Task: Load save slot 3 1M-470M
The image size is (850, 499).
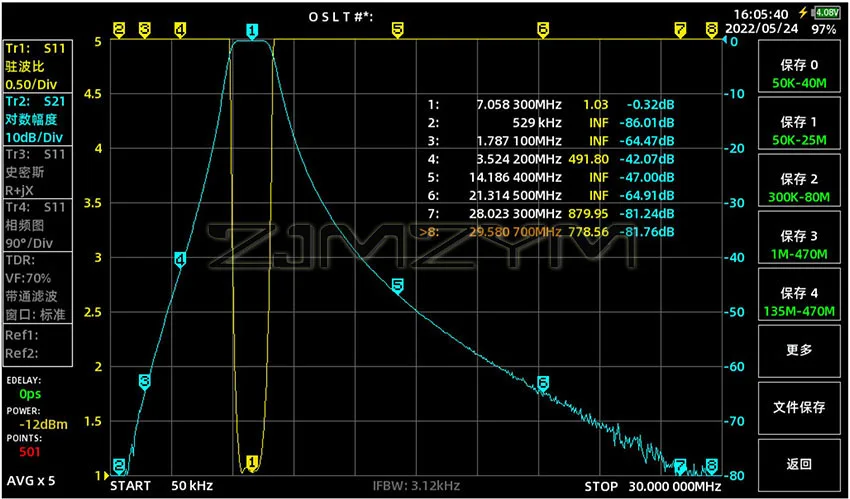Action: pos(799,238)
